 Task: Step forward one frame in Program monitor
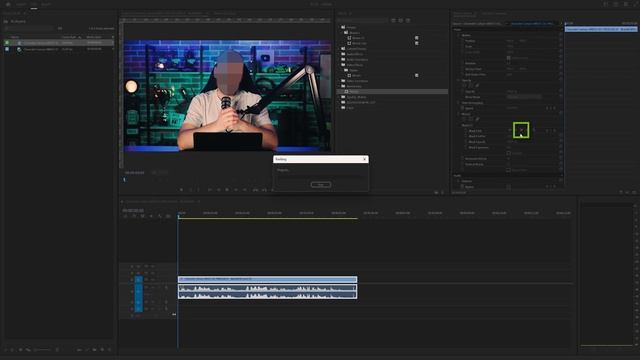coord(236,190)
